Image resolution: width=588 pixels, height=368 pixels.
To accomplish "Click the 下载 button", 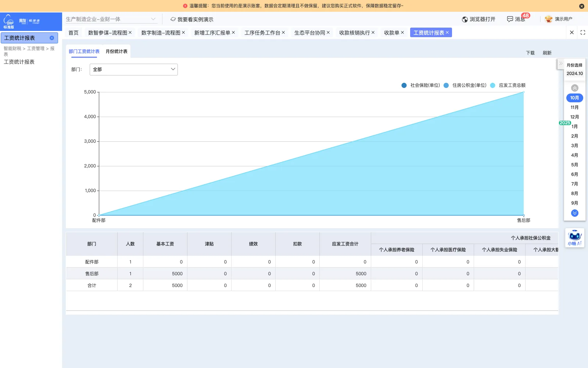I will [x=530, y=53].
